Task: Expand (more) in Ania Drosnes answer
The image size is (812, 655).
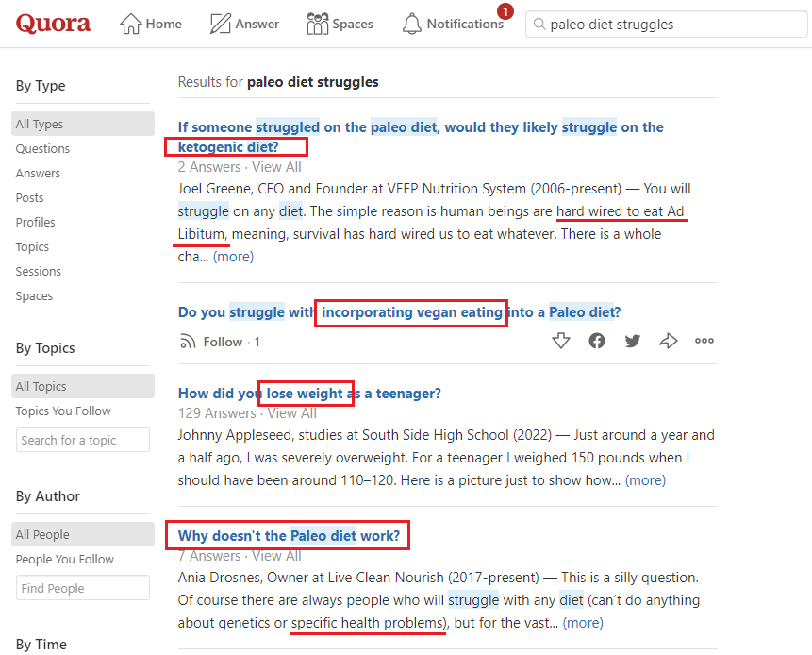Action: point(583,622)
